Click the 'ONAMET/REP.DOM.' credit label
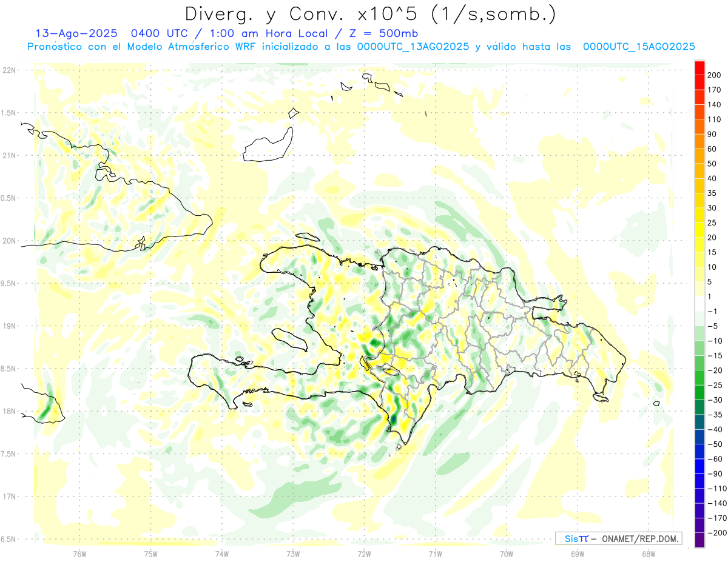This screenshot has height=562, width=728. point(639,538)
